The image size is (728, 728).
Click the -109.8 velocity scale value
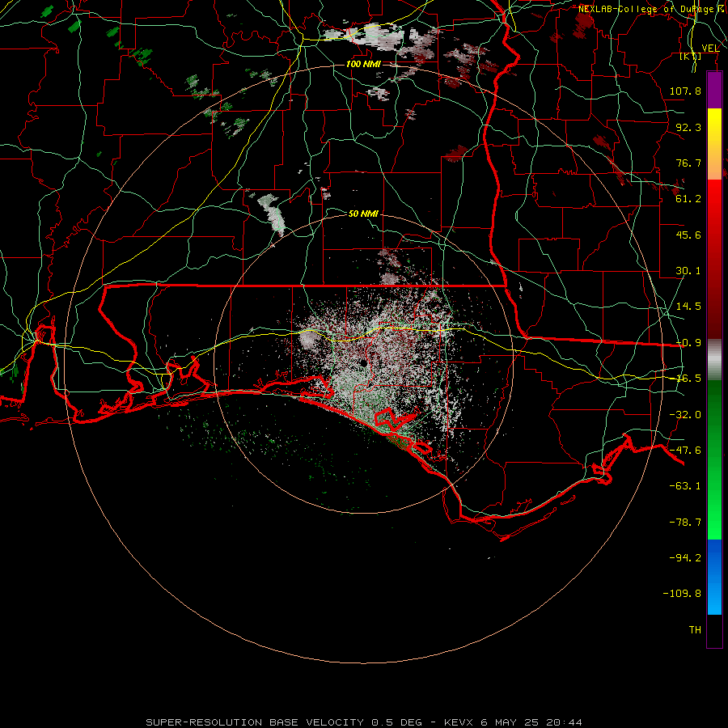[x=682, y=594]
